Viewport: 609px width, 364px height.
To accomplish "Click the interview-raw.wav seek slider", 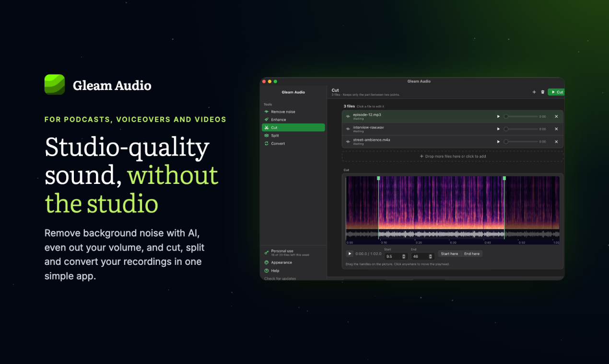I will [x=521, y=129].
